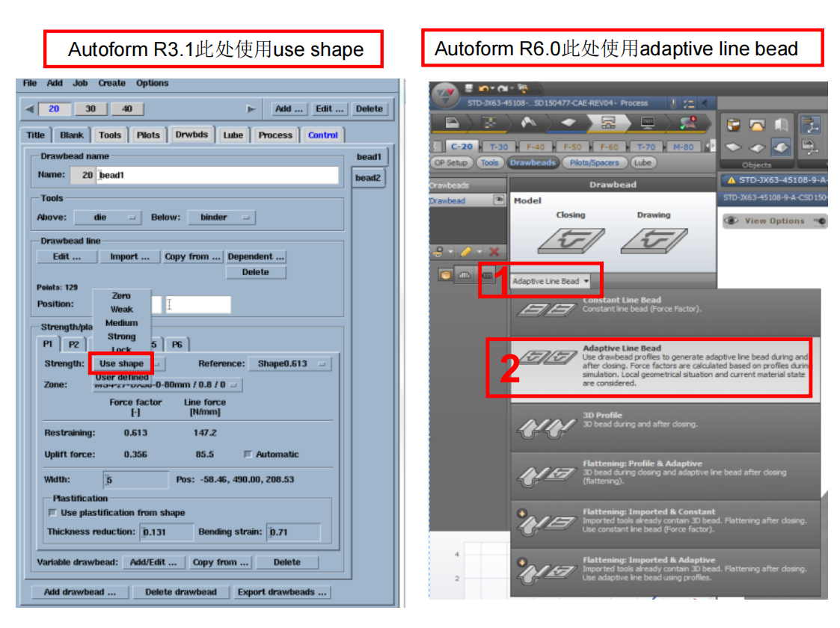Screen dimensions: 840x628
Task: Open the Adaptive Line Bead dropdown
Action: (550, 281)
